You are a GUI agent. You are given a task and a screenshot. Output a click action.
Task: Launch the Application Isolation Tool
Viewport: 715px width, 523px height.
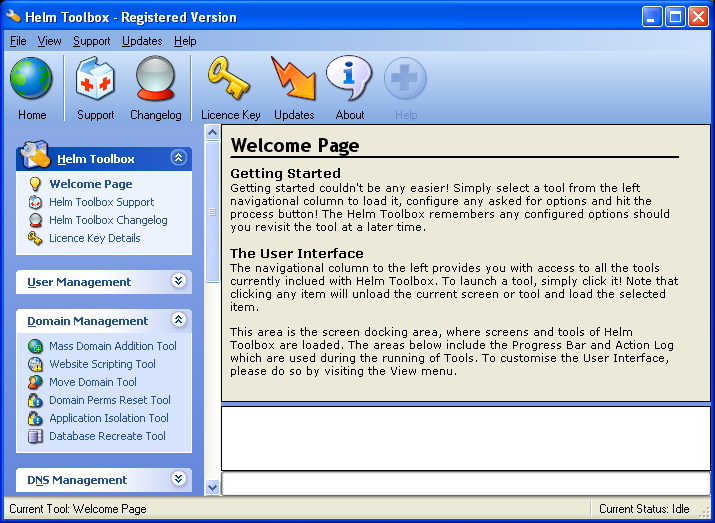click(x=109, y=418)
